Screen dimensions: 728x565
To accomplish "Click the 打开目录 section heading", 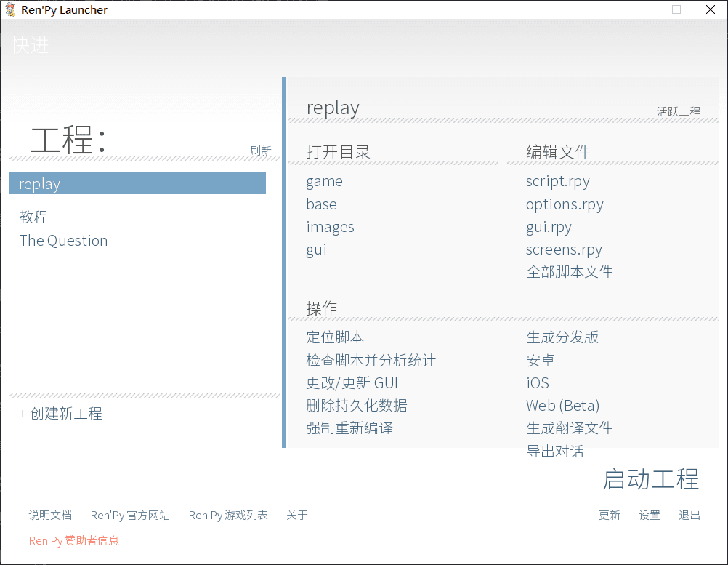I will pos(338,152).
